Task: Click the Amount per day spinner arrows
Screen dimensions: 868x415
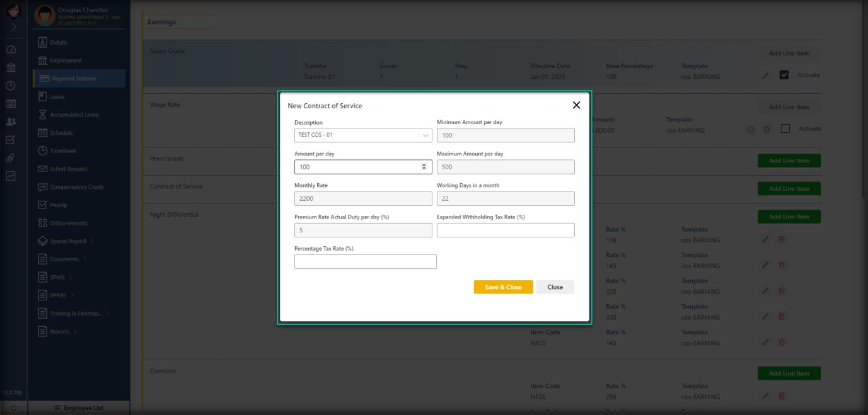Action: pos(424,167)
